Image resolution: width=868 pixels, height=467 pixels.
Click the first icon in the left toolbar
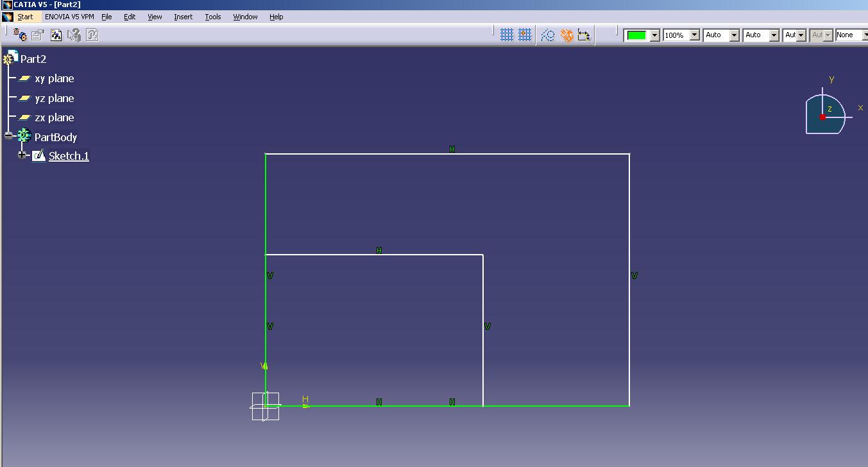(20, 35)
